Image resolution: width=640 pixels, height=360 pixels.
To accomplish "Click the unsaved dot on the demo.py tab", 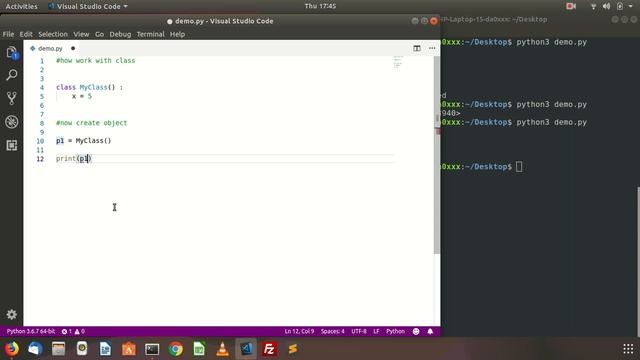I will coord(73,48).
